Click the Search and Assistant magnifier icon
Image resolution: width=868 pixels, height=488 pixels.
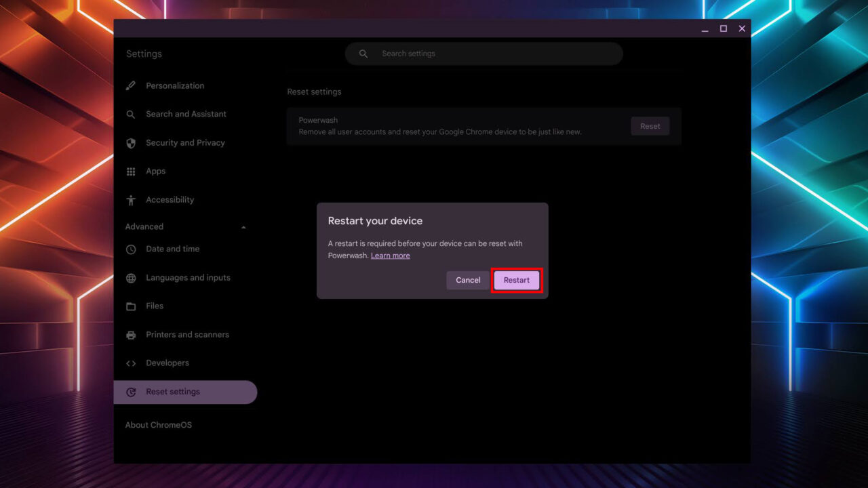coord(131,114)
